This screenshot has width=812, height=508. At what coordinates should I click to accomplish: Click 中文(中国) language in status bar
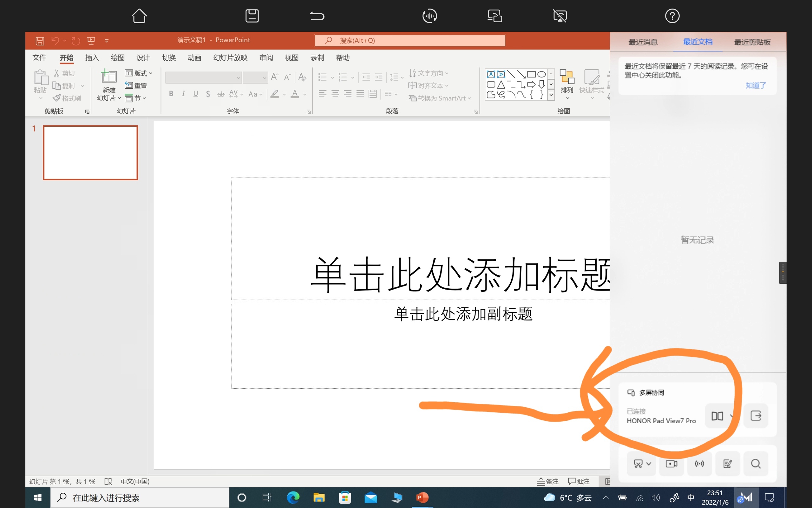point(135,481)
